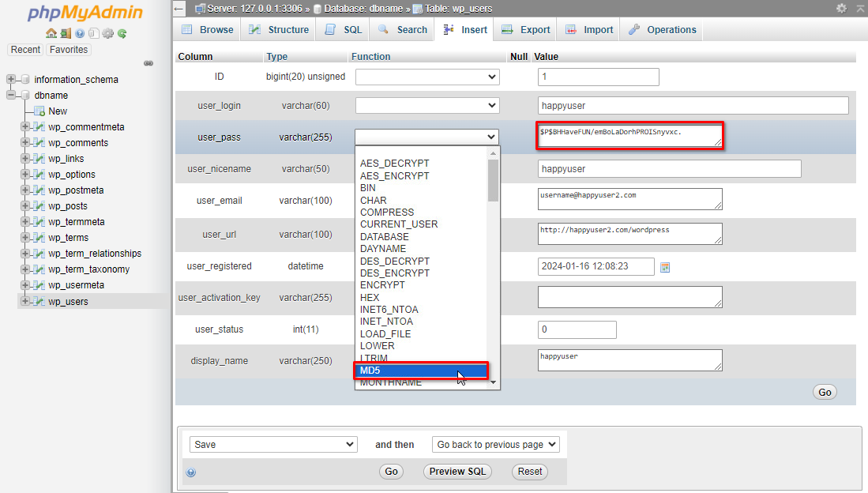Screen dimensions: 868x493
Task: Expand information_schema database node
Action: [x=10, y=79]
